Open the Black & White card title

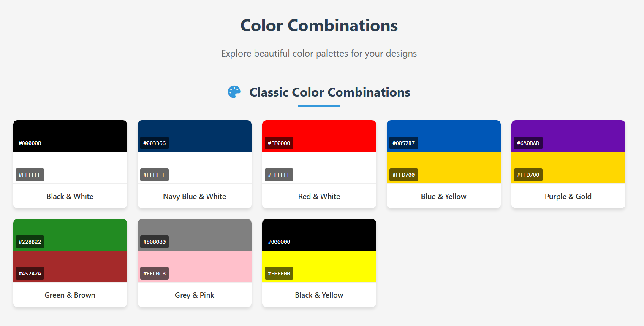pos(70,197)
